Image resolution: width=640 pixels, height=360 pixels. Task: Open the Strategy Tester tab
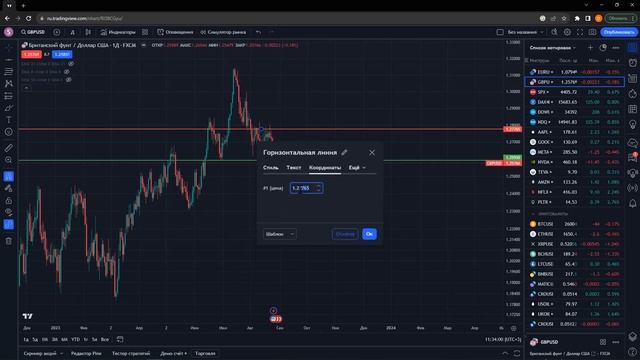[x=131, y=353]
